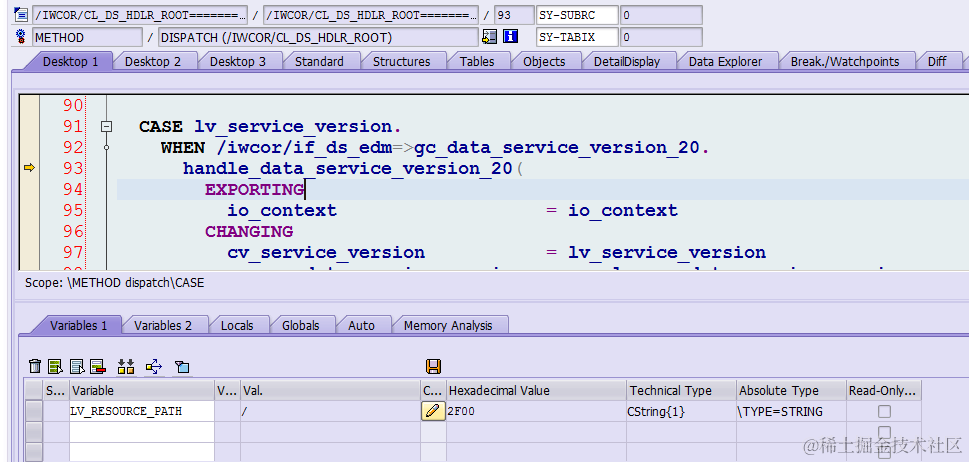
Task: Click the list icon with red minus bar
Action: [x=98, y=366]
